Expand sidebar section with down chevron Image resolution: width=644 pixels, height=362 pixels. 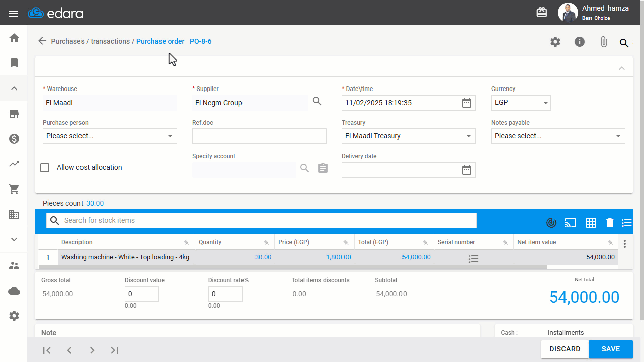click(14, 239)
